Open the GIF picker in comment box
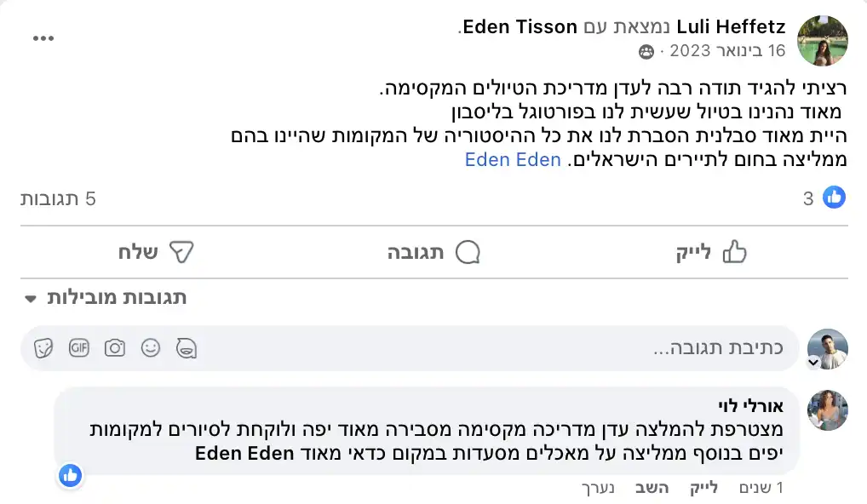Image resolution: width=867 pixels, height=504 pixels. (x=79, y=348)
